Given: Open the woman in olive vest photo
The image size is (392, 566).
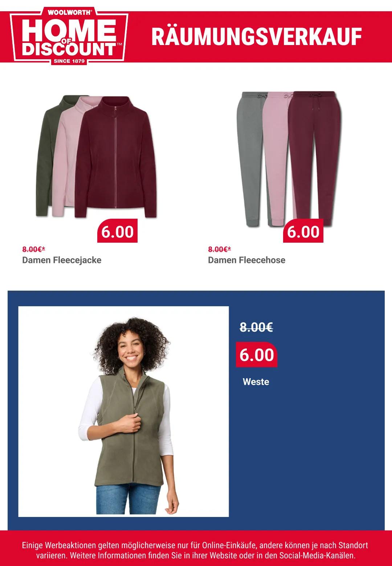Looking at the screenshot, I should coord(123,411).
